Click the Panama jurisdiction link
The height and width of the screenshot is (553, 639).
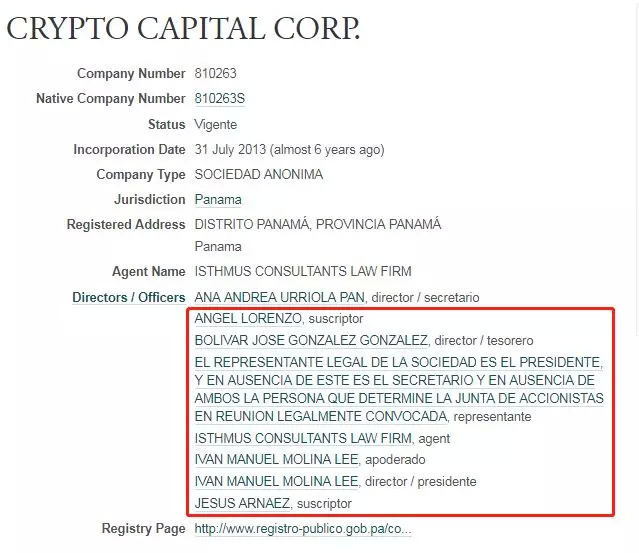coord(218,199)
